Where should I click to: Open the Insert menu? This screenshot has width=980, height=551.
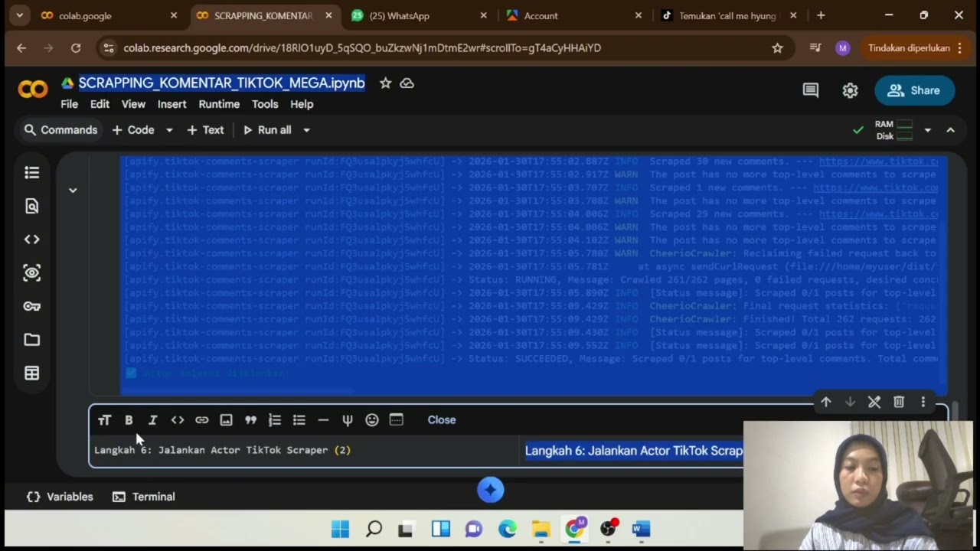171,104
